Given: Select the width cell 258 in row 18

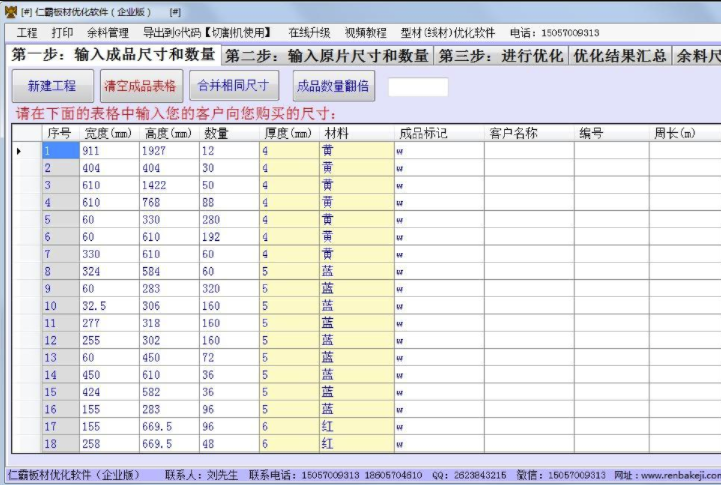Looking at the screenshot, I should pyautogui.click(x=109, y=444).
